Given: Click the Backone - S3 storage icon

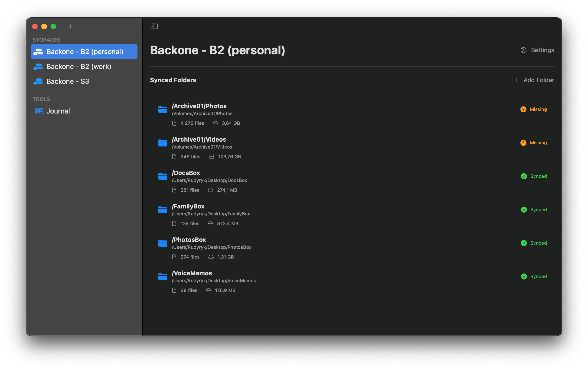Looking at the screenshot, I should tap(38, 81).
